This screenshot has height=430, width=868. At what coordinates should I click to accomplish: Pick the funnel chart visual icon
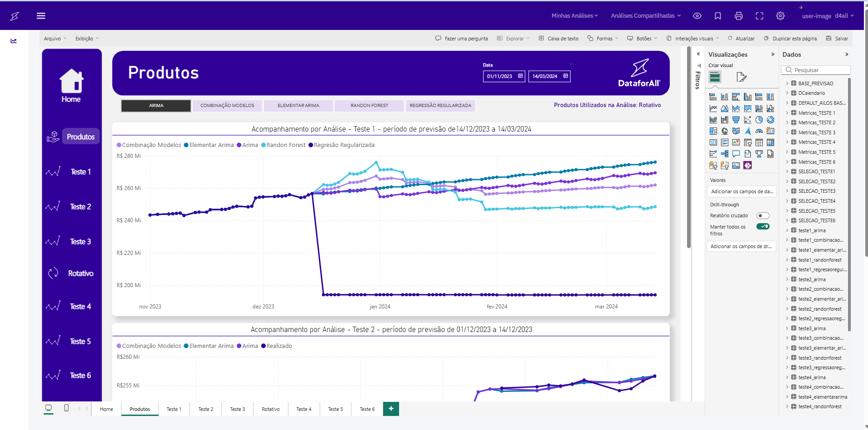[x=736, y=120]
